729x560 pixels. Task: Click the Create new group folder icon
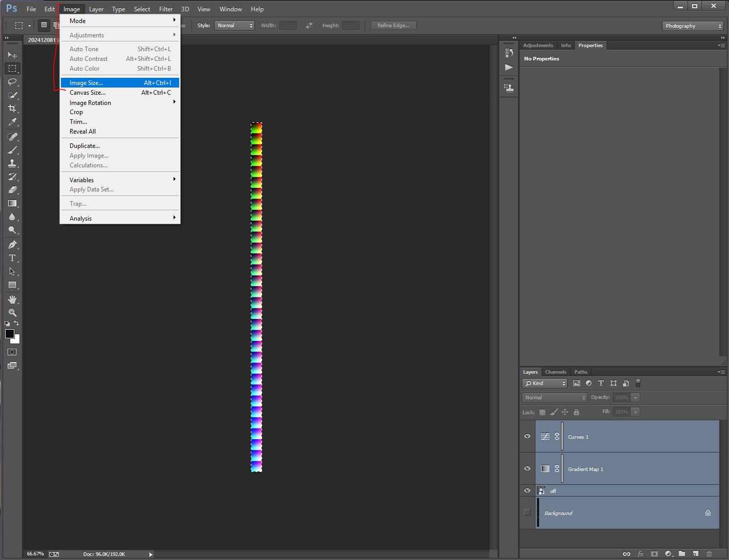(682, 554)
